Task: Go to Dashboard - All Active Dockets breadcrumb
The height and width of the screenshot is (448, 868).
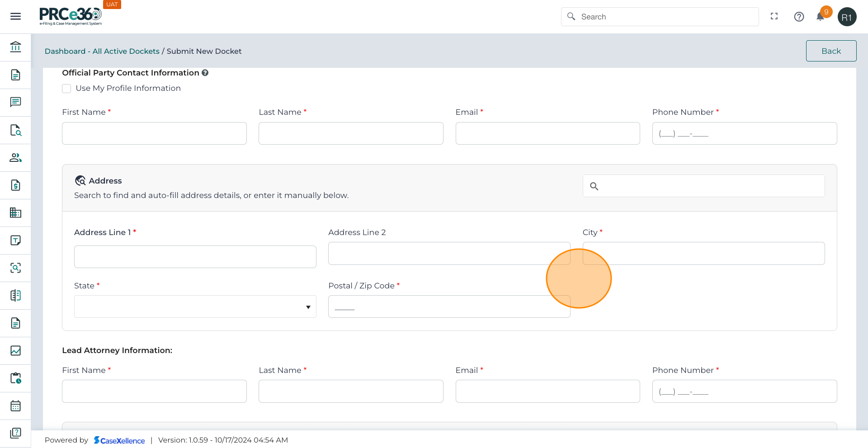Action: pyautogui.click(x=102, y=52)
